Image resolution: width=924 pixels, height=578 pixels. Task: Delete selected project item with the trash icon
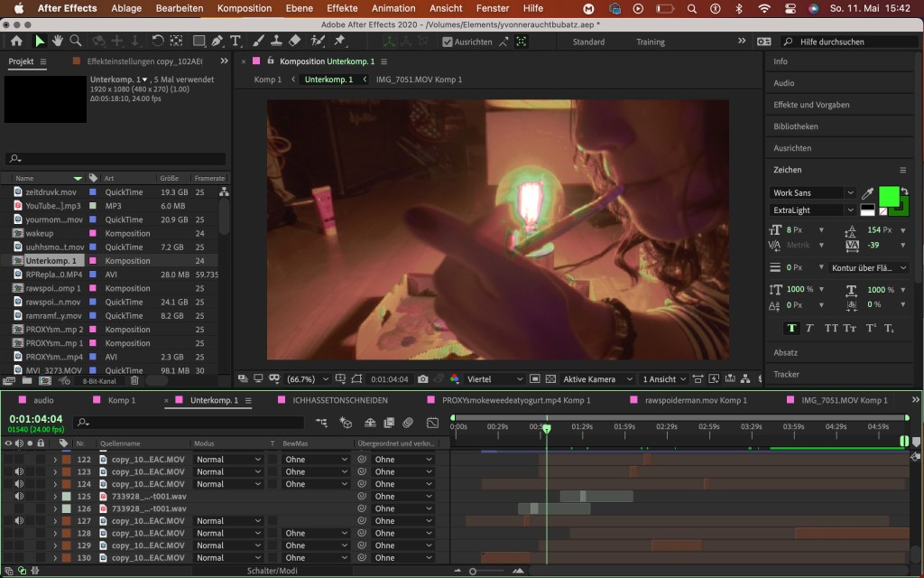pyautogui.click(x=135, y=381)
